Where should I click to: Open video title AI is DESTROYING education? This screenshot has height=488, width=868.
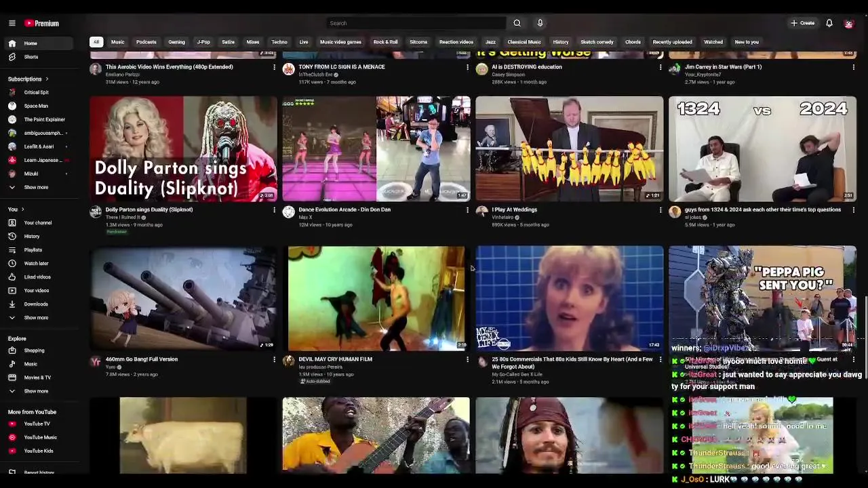point(526,67)
